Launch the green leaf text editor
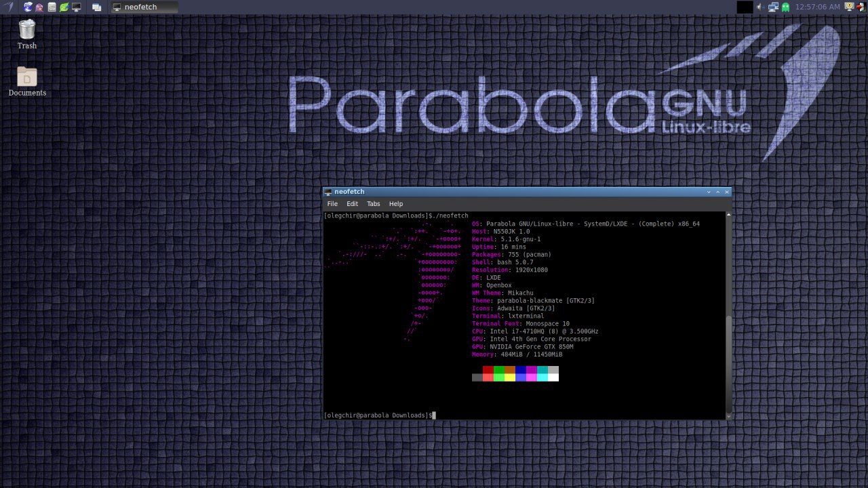 tap(64, 7)
